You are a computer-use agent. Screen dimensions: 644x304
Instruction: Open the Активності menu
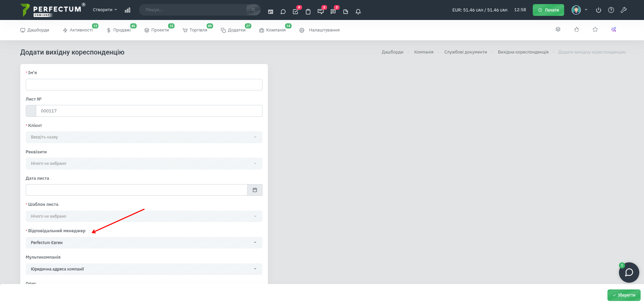78,30
